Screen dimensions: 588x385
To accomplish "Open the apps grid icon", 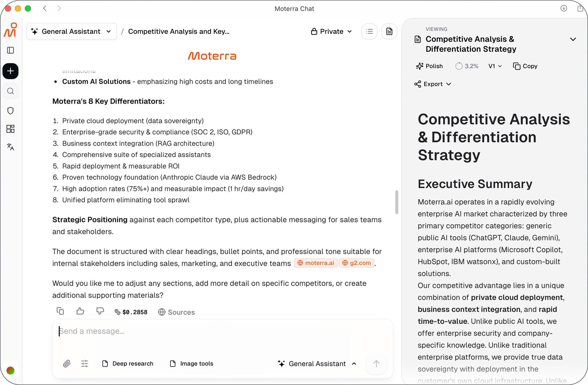I will point(10,129).
